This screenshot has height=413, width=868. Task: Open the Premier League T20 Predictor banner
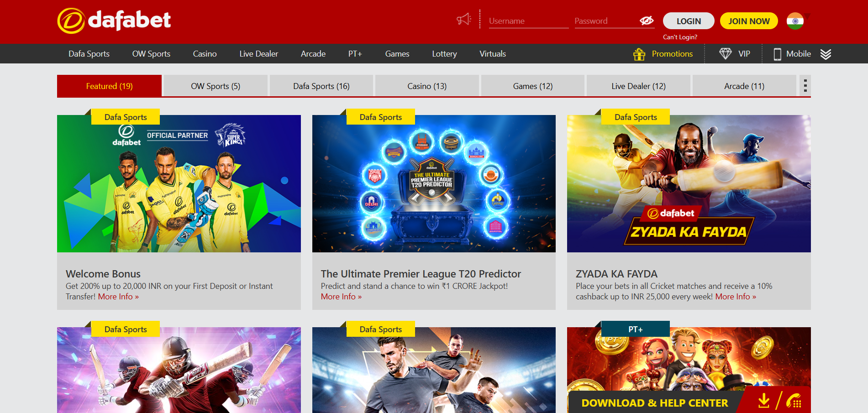(x=434, y=183)
